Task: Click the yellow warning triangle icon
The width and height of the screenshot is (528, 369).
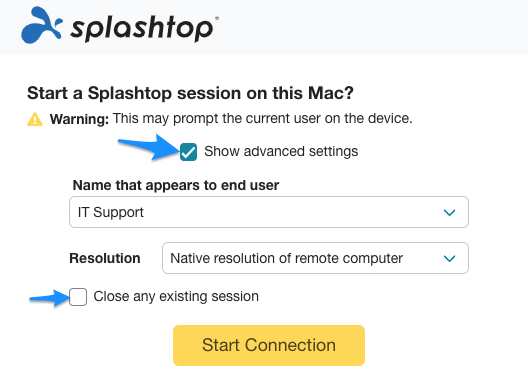Action: point(35,119)
